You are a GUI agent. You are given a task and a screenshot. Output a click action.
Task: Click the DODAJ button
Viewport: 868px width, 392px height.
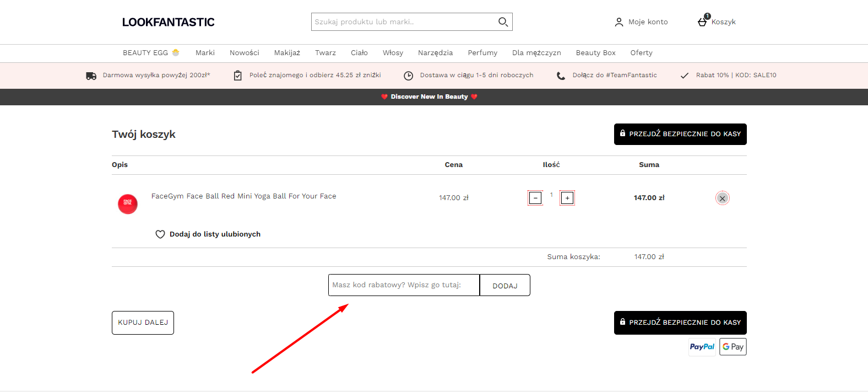505,285
